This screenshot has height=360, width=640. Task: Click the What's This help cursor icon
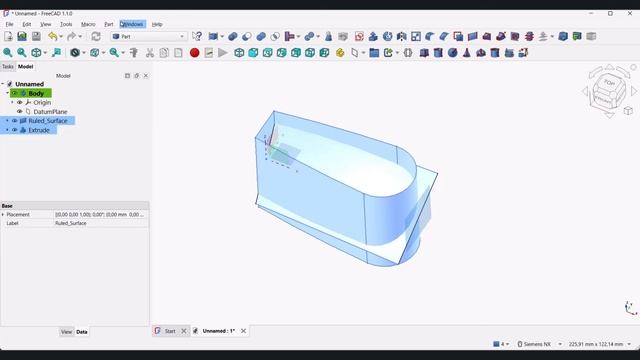pos(197,36)
